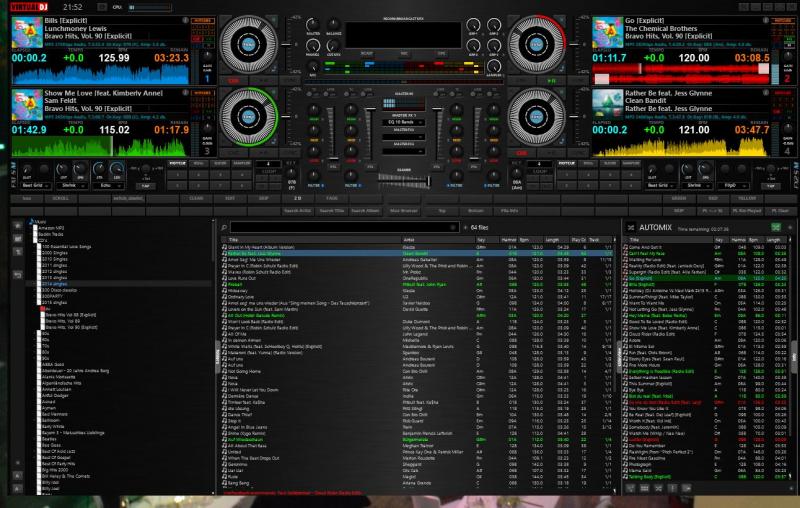The height and width of the screenshot is (508, 800).
Task: Toggle second left PFL headphone button
Action: pyautogui.click(x=370, y=167)
